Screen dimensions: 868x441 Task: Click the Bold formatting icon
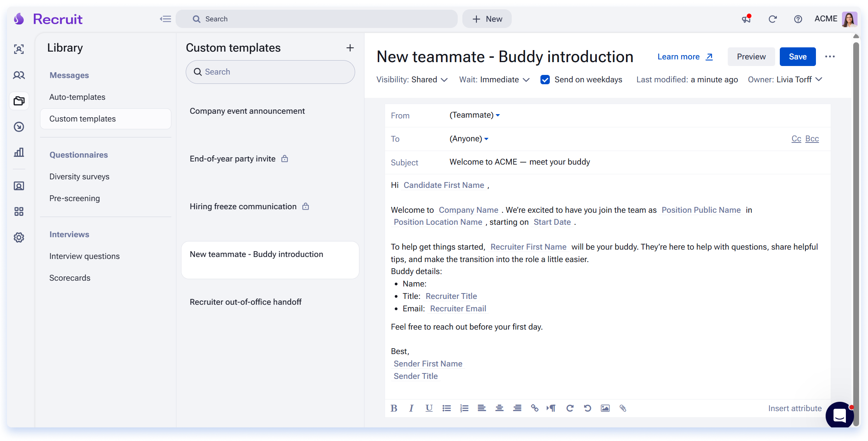click(394, 408)
